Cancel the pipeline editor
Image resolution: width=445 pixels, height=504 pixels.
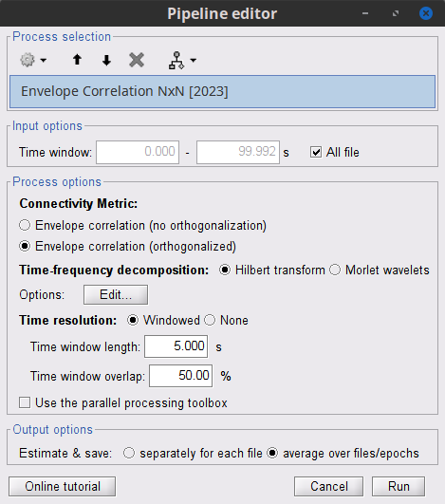click(328, 486)
